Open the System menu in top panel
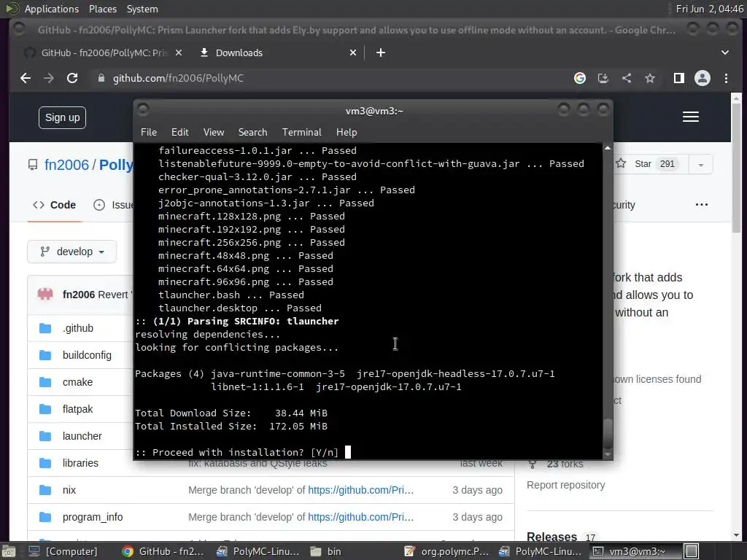747x560 pixels. pyautogui.click(x=142, y=9)
